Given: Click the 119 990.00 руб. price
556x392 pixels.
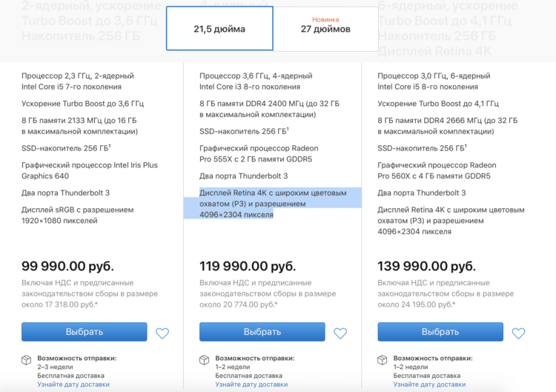Looking at the screenshot, I should 248,266.
